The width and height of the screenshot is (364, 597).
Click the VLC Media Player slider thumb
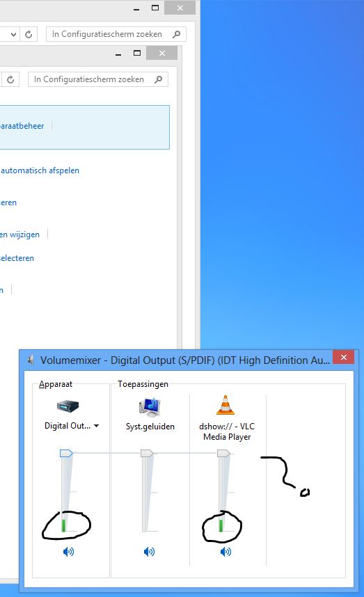pos(223,454)
